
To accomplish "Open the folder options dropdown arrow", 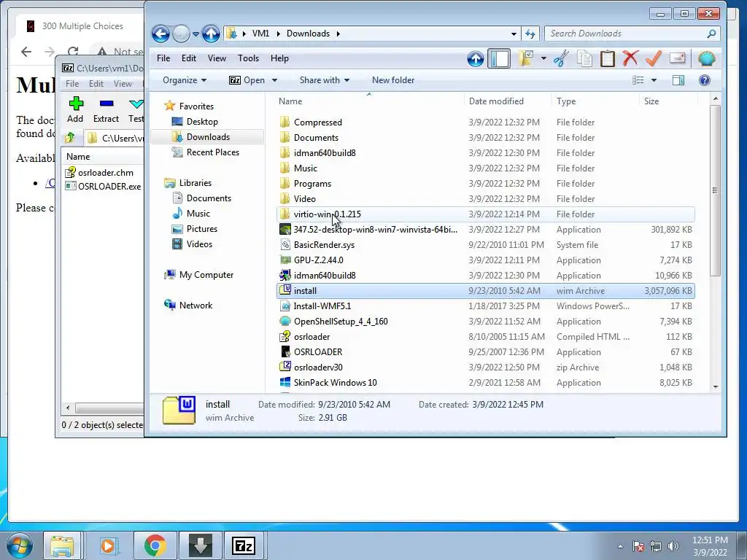I will pyautogui.click(x=543, y=58).
